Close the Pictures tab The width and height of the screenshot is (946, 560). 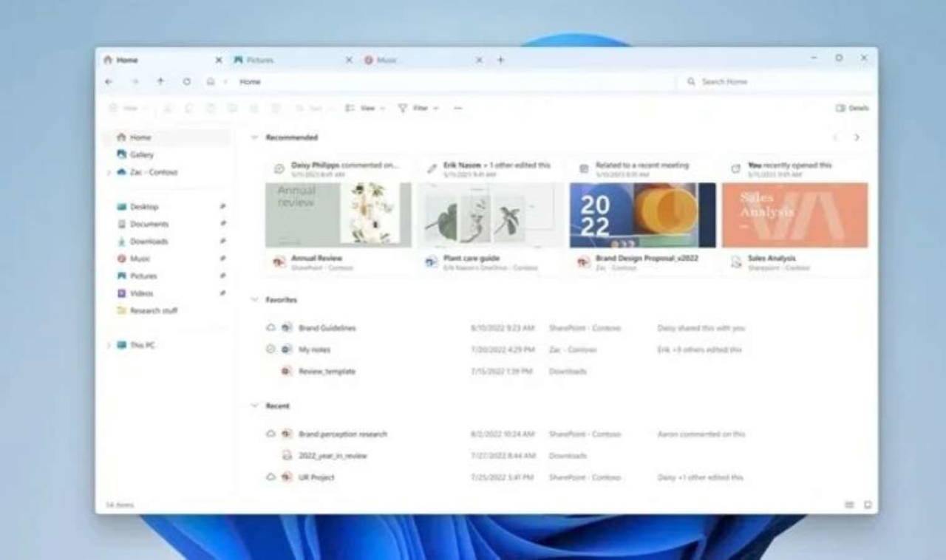click(x=349, y=60)
